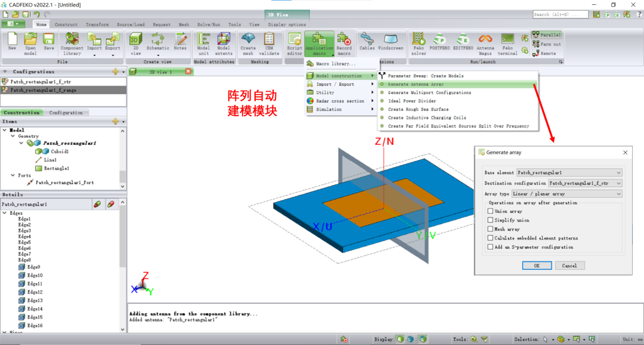Select Cuboid1 in the model tree
Viewport: 644px width, 345px height.
(60, 152)
